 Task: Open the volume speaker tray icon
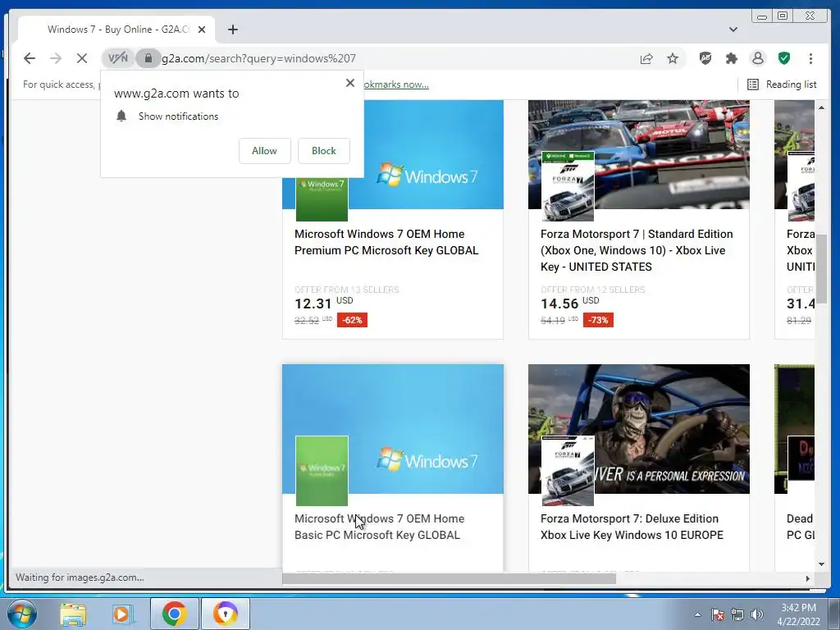(757, 614)
